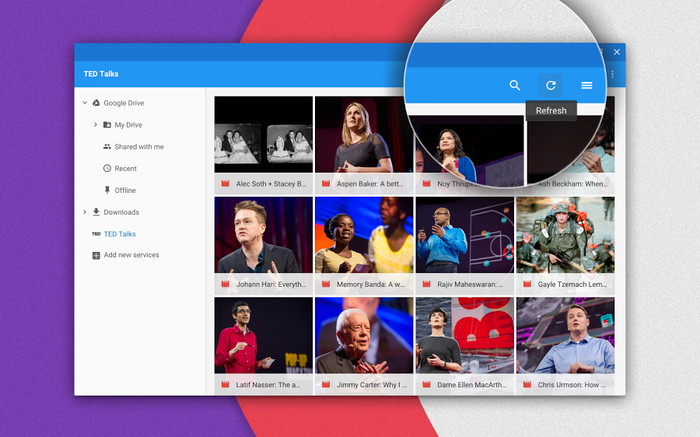This screenshot has height=437, width=700.
Task: Click video icon beside Aspen Baker label
Action: 326,183
